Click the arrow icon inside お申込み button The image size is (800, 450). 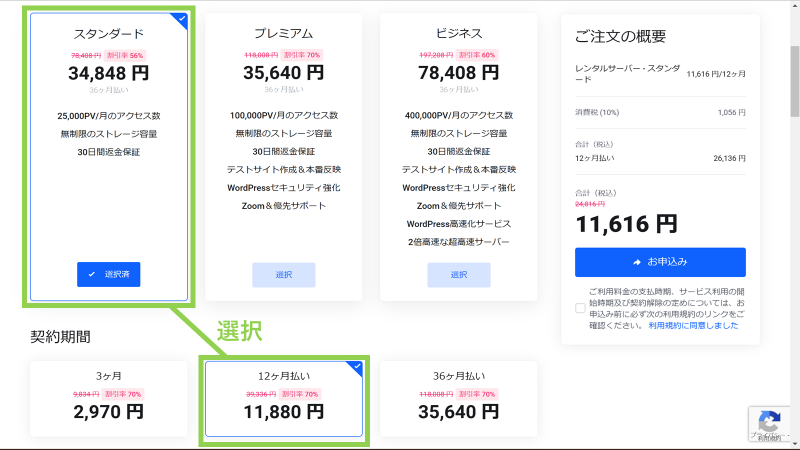pyautogui.click(x=636, y=262)
